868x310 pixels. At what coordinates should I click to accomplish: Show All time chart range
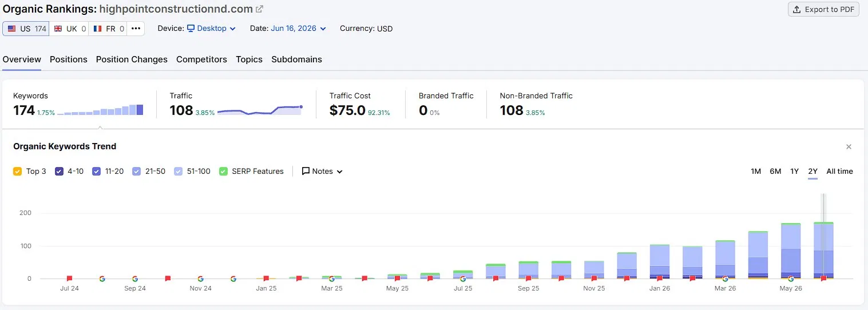(839, 171)
